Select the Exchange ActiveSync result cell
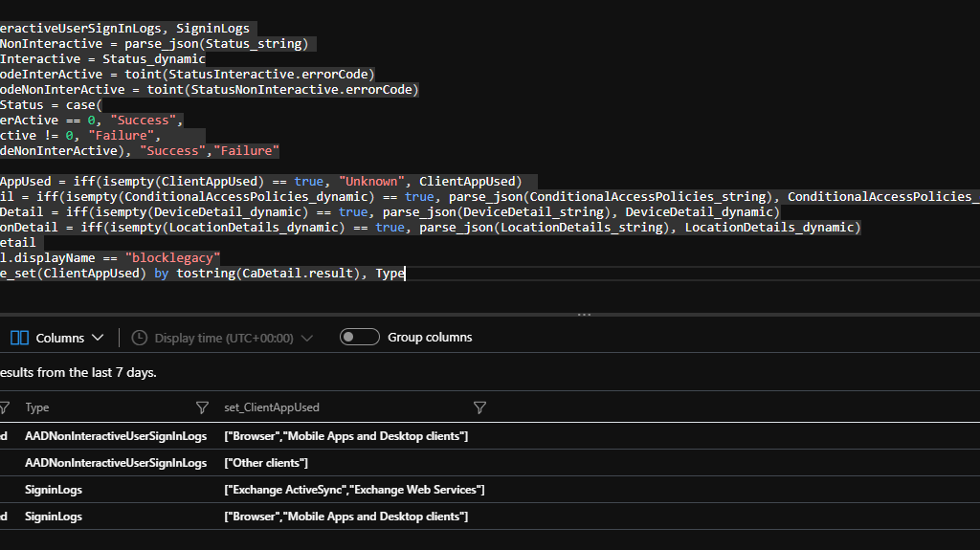 (x=354, y=490)
